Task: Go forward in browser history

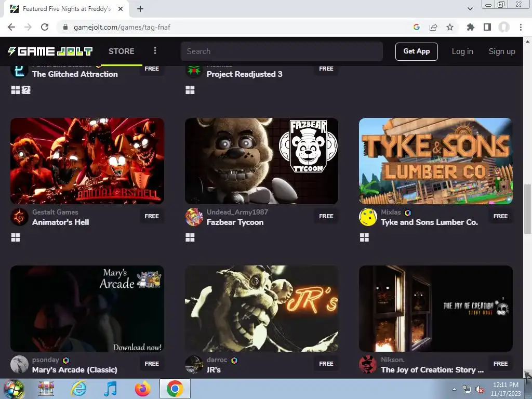Action: click(x=28, y=27)
